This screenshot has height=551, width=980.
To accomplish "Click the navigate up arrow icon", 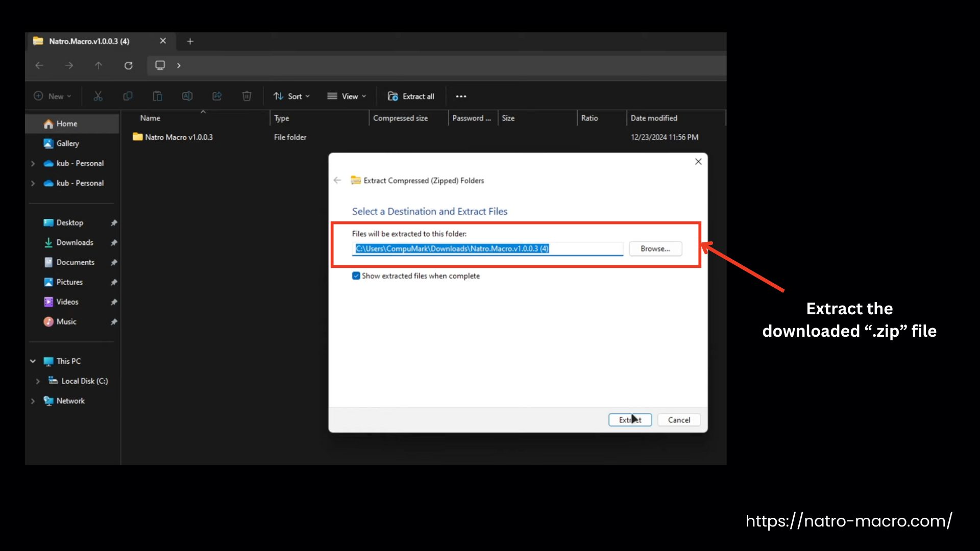I will 99,65.
